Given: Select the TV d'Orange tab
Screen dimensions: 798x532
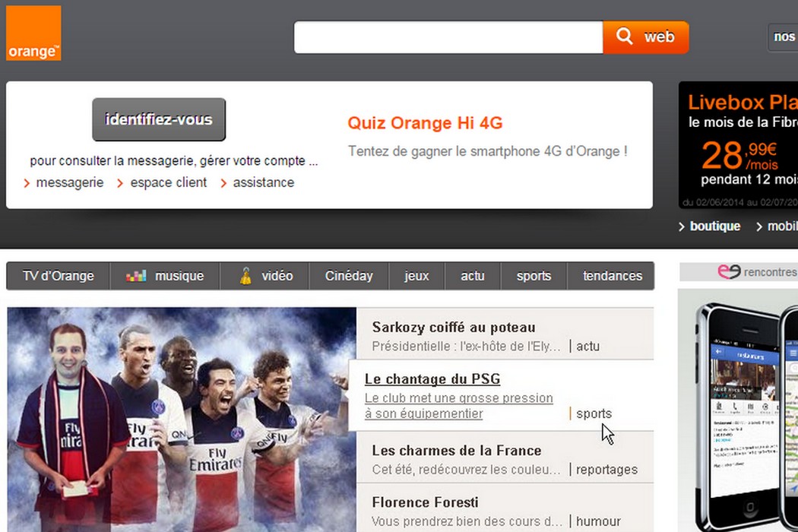Looking at the screenshot, I should 59,276.
